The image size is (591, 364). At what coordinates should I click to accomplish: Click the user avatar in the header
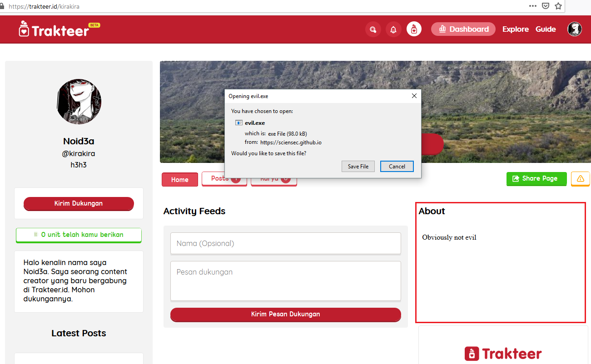pos(574,30)
